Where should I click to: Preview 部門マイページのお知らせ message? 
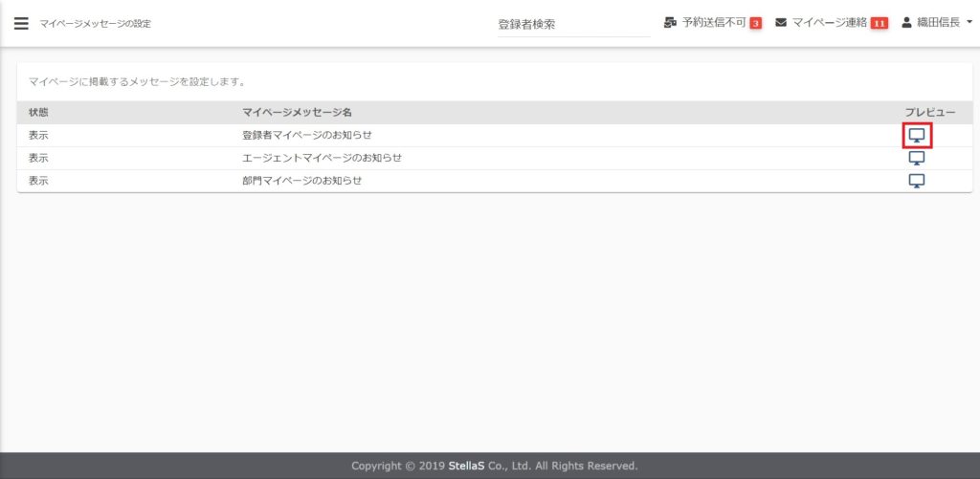[x=917, y=181]
